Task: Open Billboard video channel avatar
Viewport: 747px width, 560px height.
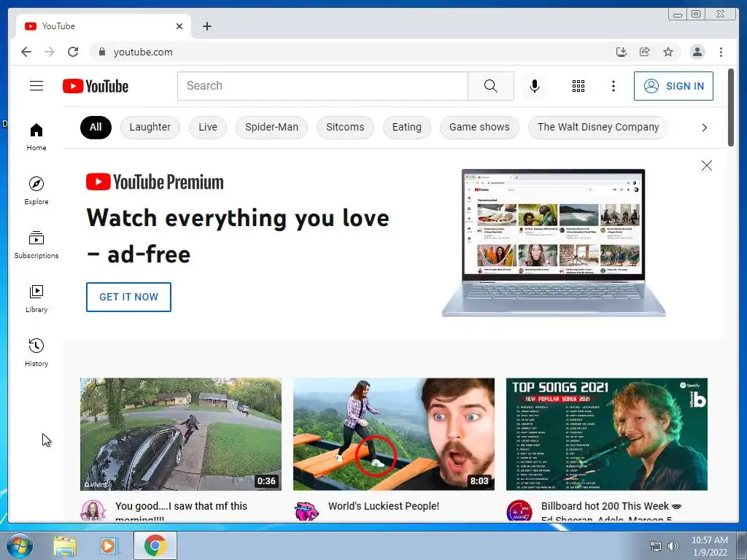Action: pos(519,510)
